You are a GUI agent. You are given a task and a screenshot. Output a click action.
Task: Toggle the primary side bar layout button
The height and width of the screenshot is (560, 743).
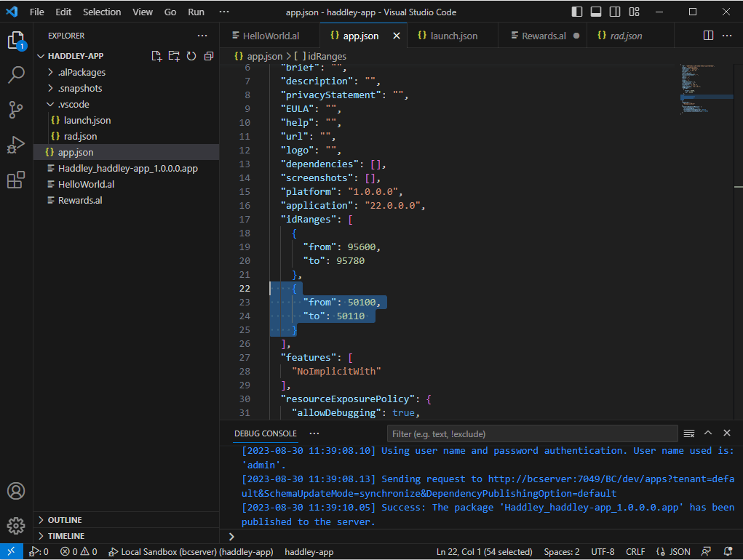click(577, 12)
